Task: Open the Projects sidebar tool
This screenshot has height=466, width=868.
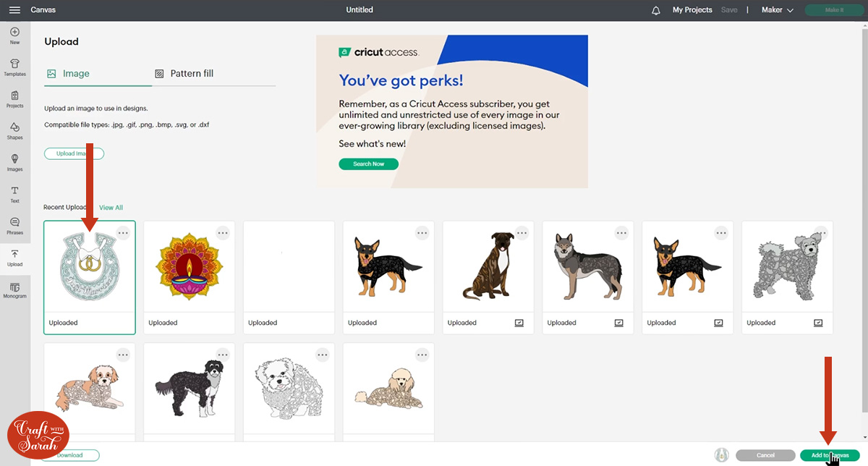Action: point(14,100)
